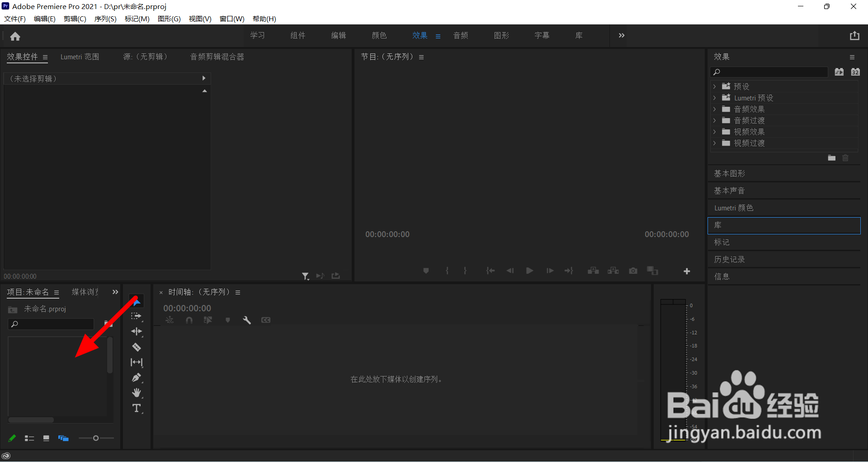Image resolution: width=868 pixels, height=462 pixels.
Task: Select the Slip tool
Action: [x=136, y=362]
